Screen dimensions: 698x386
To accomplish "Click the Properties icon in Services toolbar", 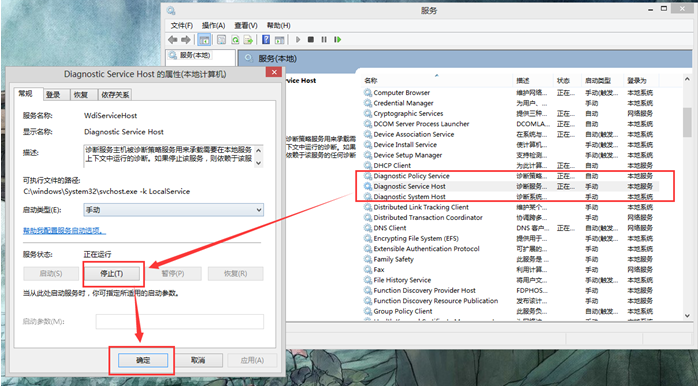I will pos(221,40).
